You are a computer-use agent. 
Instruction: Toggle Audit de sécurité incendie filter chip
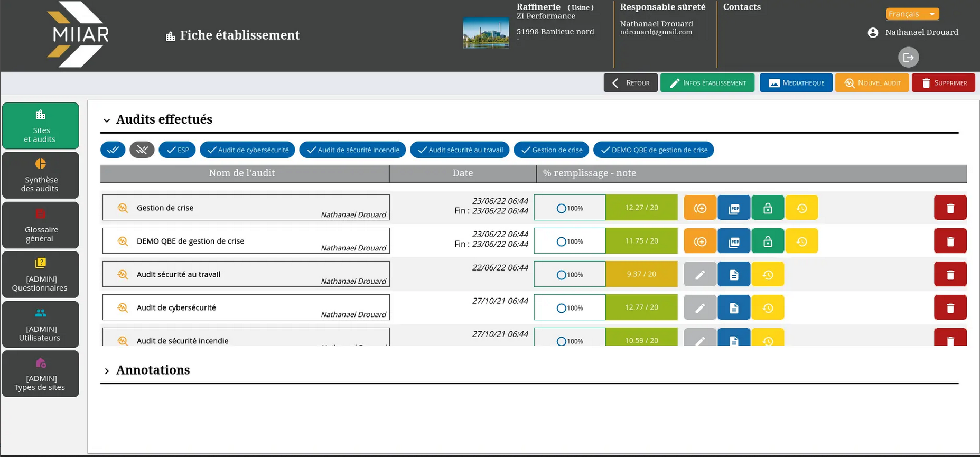tap(353, 150)
